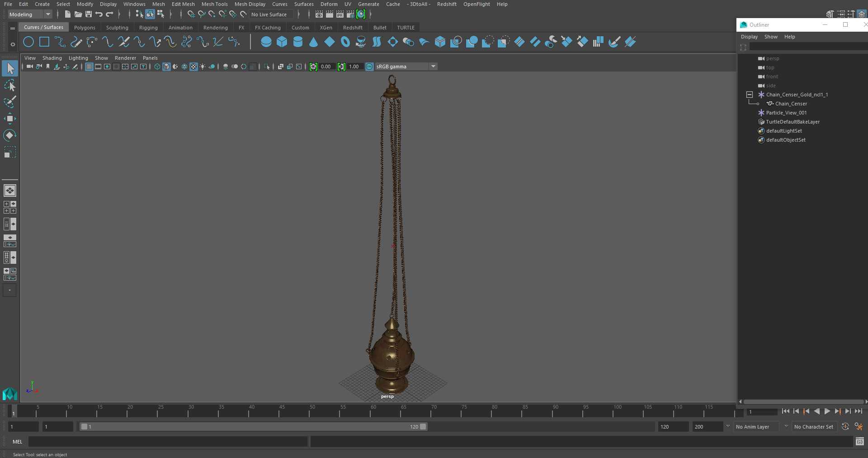
Task: Toggle Auto Keyframe button
Action: tap(845, 426)
